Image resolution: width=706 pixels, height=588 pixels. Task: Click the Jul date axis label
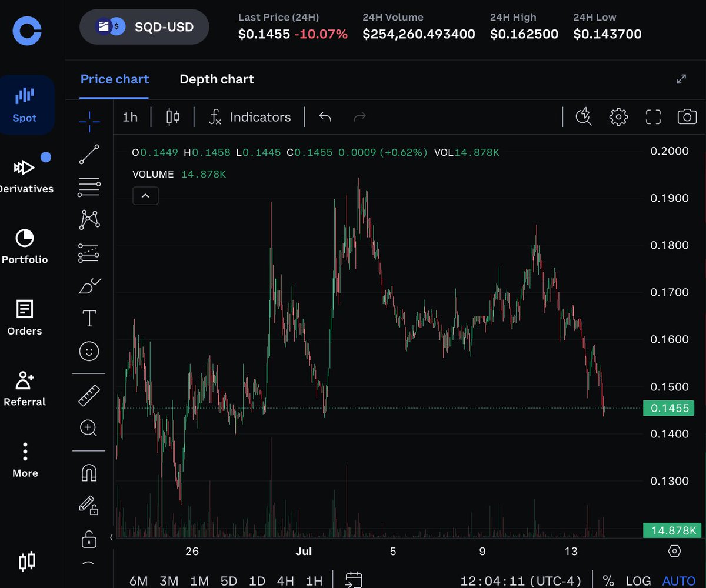tap(304, 552)
